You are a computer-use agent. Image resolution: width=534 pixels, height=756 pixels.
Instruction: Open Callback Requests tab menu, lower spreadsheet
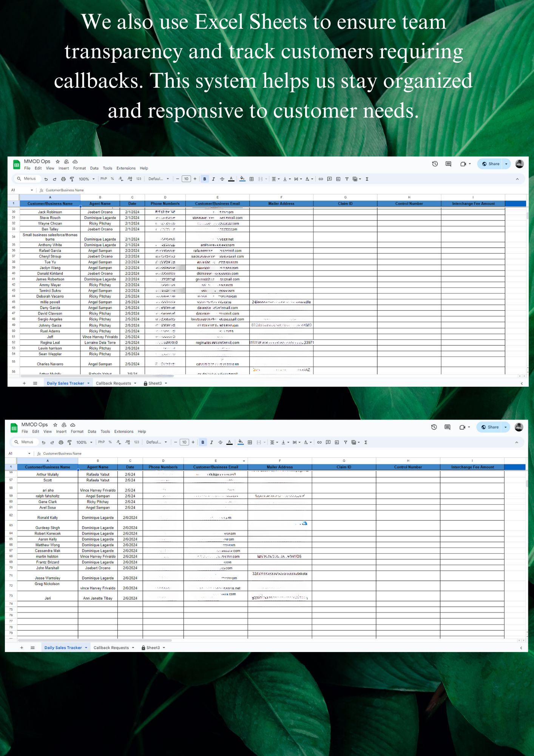pos(133,648)
